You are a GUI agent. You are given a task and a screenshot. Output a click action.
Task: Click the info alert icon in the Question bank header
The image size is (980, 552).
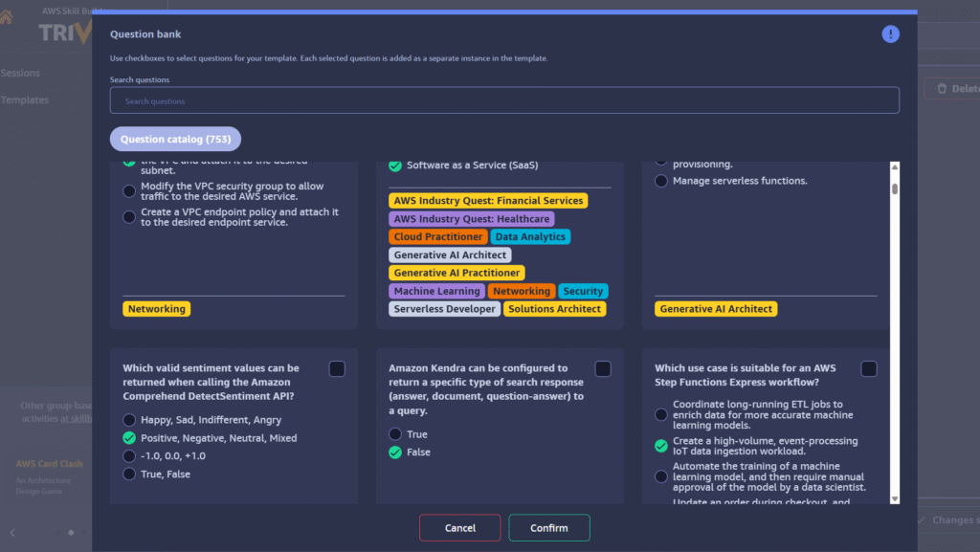(890, 33)
